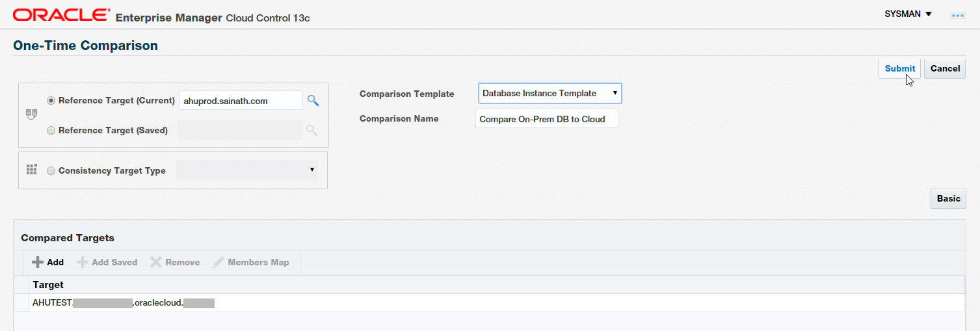The image size is (980, 331).
Task: Select Reference Target (Current) radio button
Action: 51,101
